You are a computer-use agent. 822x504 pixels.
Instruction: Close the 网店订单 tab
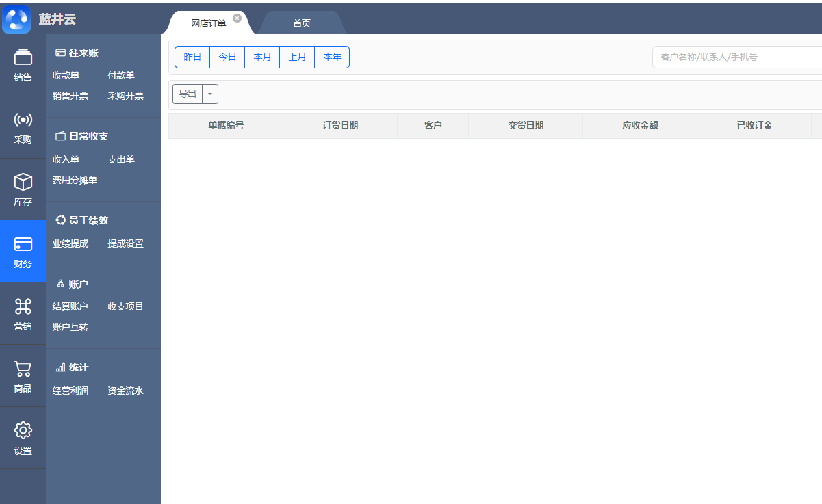coord(237,18)
